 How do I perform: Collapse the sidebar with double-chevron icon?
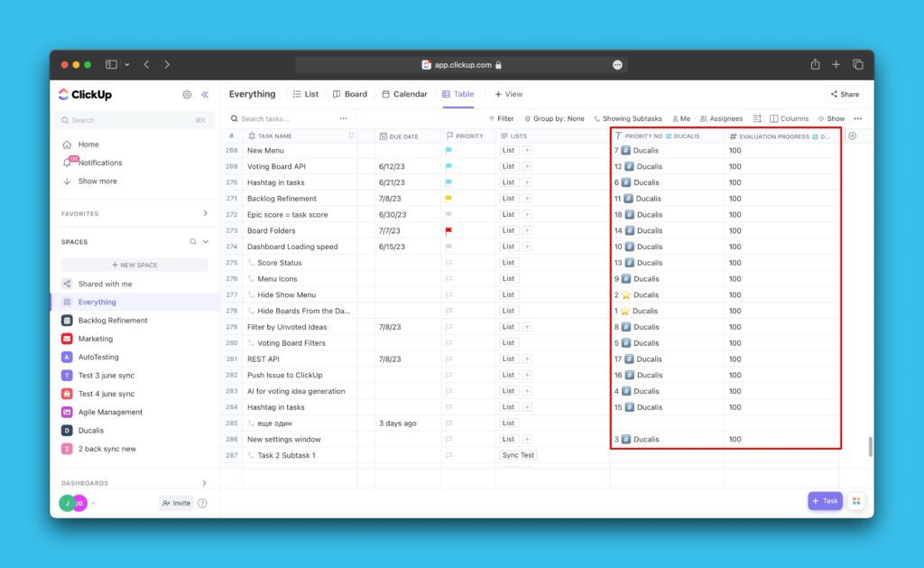click(206, 94)
